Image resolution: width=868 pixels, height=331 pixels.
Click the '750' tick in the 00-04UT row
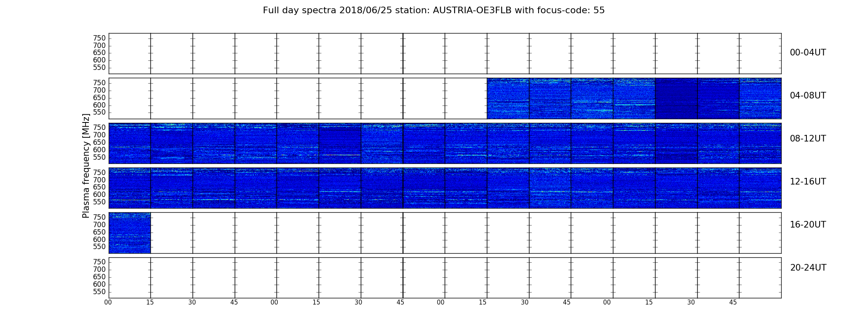(x=99, y=38)
